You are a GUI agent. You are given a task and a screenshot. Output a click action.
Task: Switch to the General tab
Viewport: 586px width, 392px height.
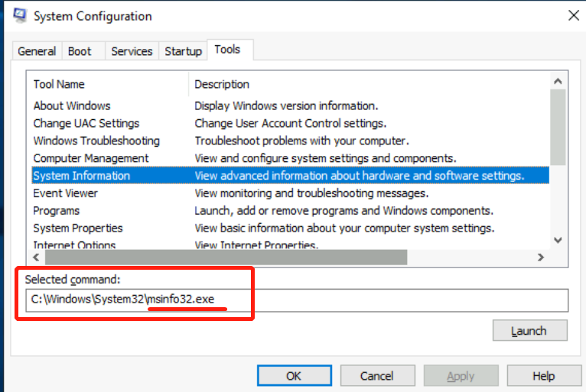pos(37,51)
